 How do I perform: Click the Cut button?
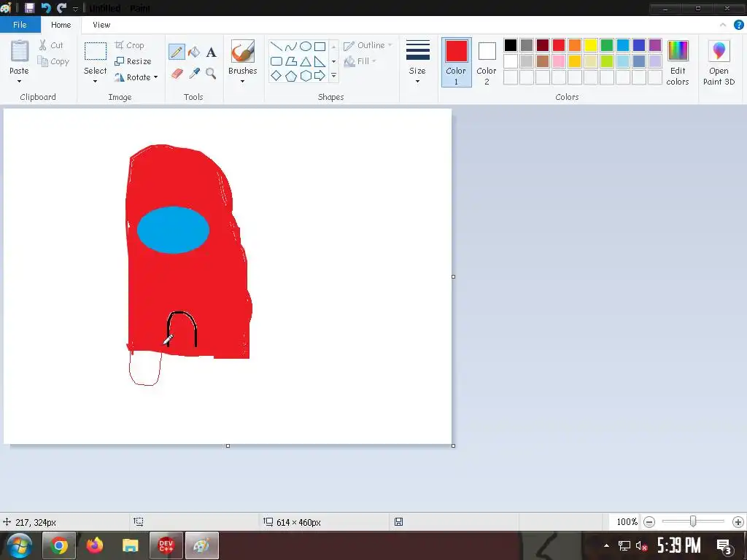tap(50, 45)
